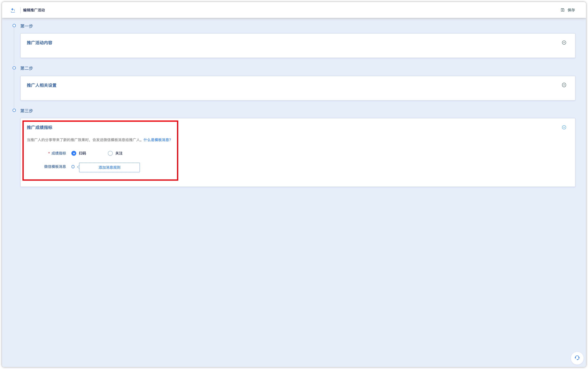Image resolution: width=588 pixels, height=369 pixels.
Task: Expand the 推广活动内容 section chevron
Action: click(x=564, y=43)
